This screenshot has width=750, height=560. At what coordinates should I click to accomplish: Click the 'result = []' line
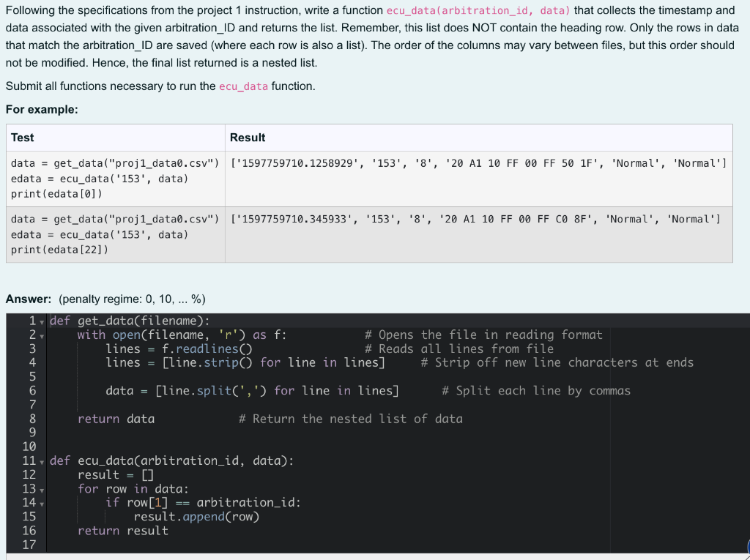click(116, 475)
